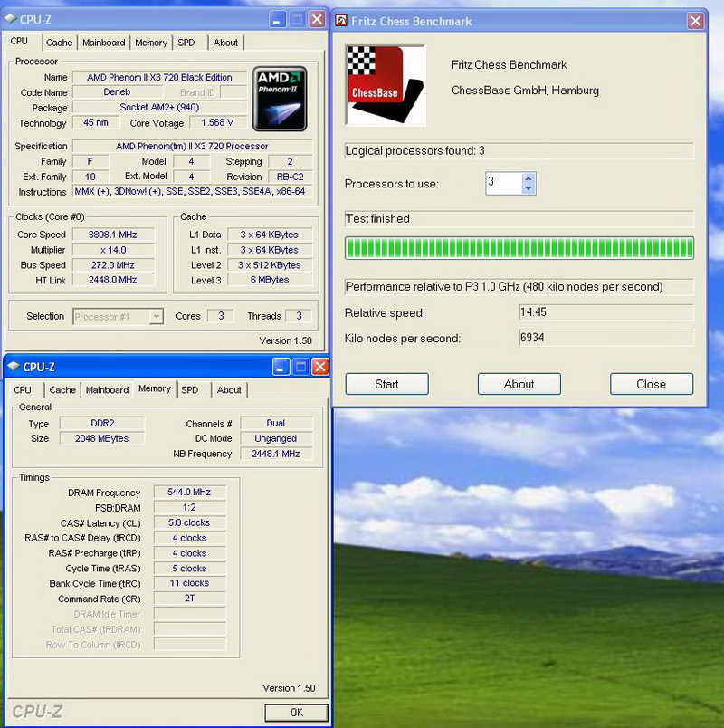Open About tab in top CPU-Z window
Screen dimensions: 724x728
pos(225,43)
